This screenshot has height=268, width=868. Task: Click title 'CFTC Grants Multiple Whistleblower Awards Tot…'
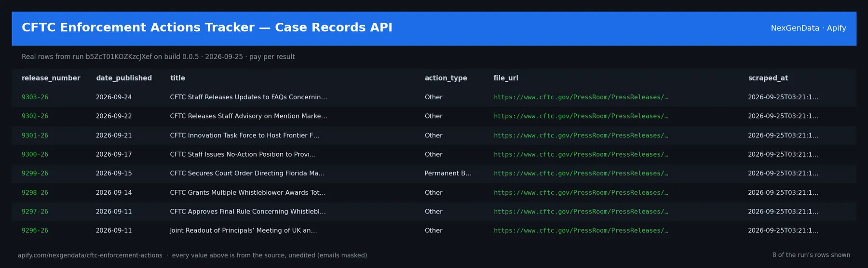[x=248, y=192]
